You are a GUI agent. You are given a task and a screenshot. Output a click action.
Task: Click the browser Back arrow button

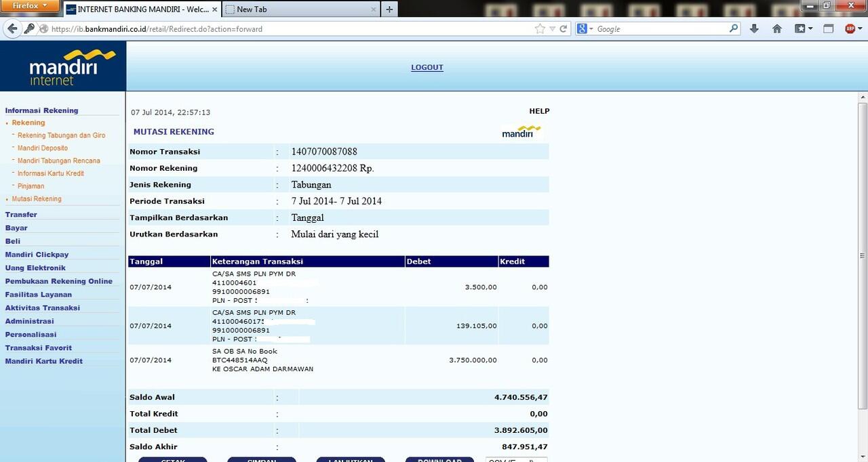[x=12, y=28]
